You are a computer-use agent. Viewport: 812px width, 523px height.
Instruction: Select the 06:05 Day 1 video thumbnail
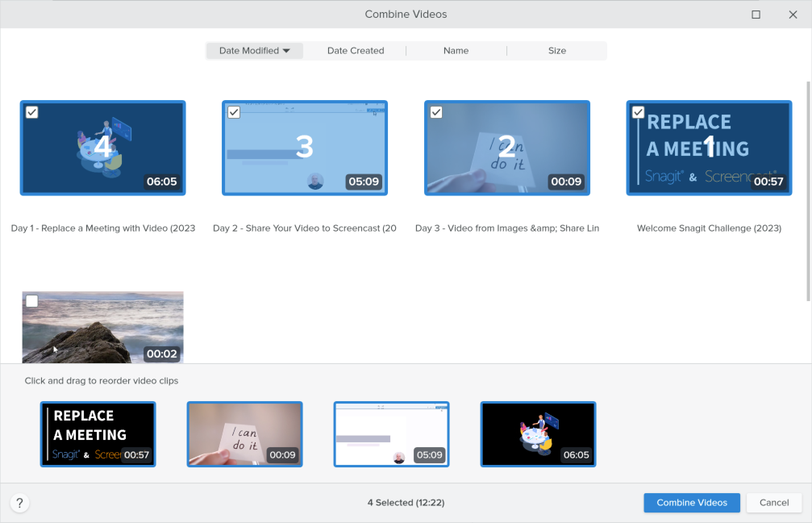(103, 148)
